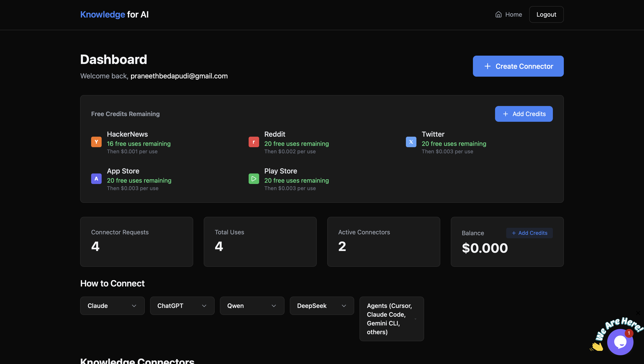Screen dimensions: 644x364
Task: Click Add Credits next to Free Credits Remaining
Action: (x=524, y=114)
